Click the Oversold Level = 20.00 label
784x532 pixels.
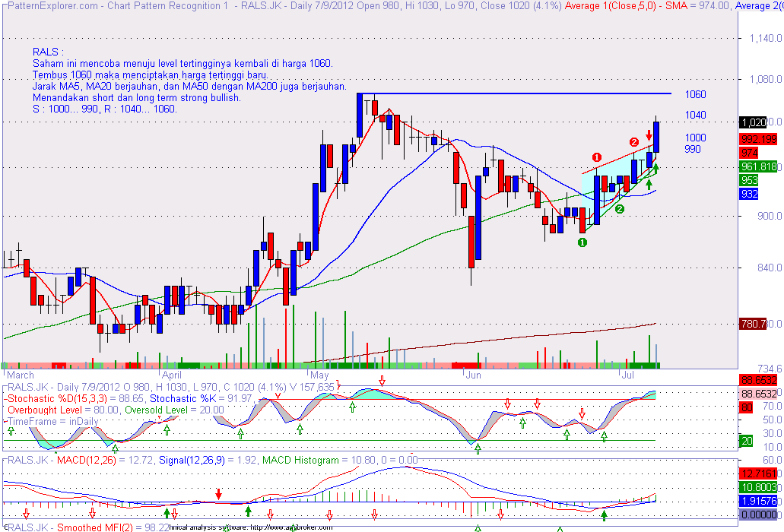174,410
